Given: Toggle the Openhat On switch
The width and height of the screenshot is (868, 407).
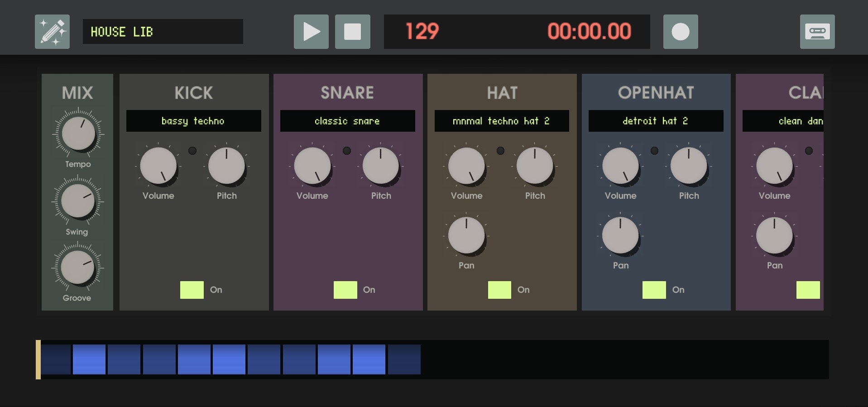Looking at the screenshot, I should click(654, 290).
